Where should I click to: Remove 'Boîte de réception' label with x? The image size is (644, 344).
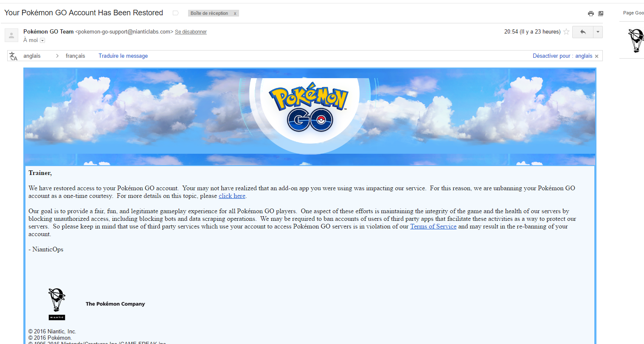[235, 14]
